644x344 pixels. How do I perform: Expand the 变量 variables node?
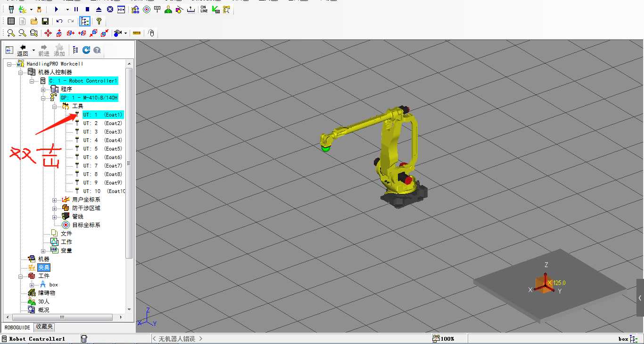pyautogui.click(x=43, y=251)
